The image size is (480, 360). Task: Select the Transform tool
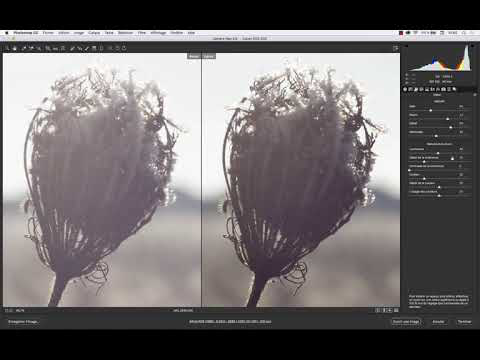[63, 48]
